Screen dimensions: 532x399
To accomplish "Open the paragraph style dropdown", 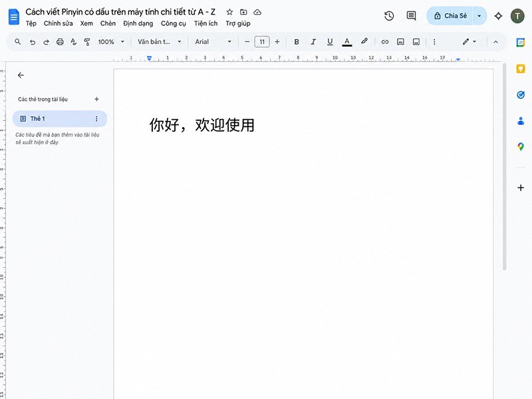I will [160, 42].
